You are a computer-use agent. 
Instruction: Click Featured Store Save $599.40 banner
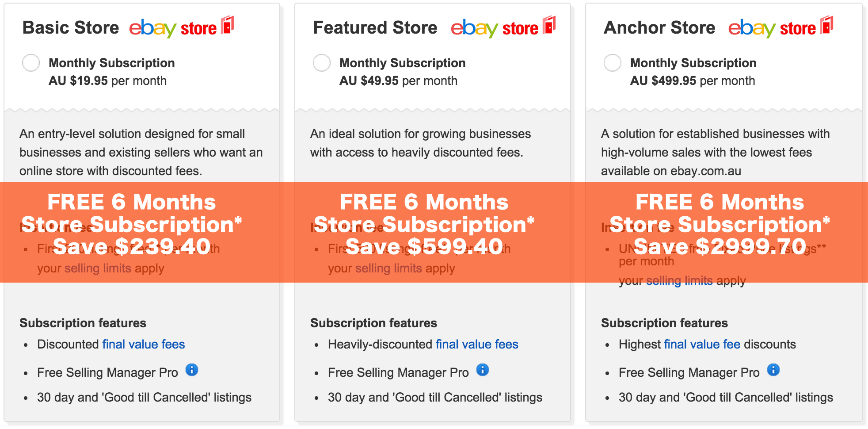coord(424,246)
